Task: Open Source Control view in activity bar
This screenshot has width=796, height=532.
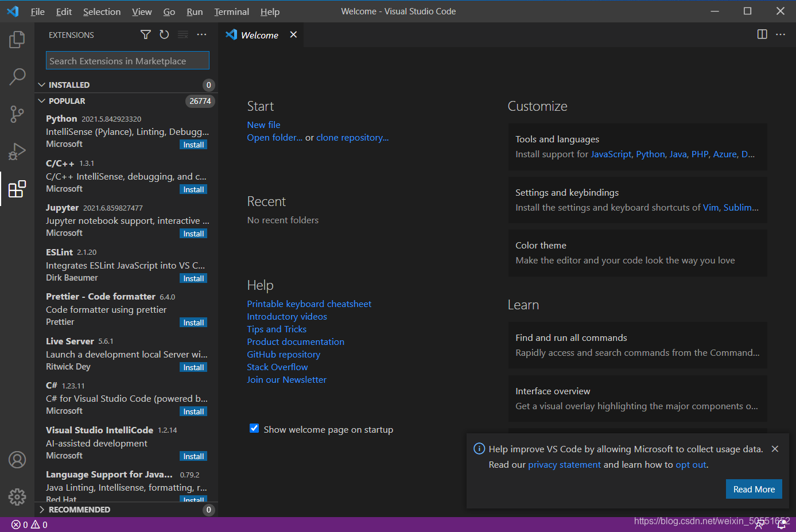Action: 17,114
